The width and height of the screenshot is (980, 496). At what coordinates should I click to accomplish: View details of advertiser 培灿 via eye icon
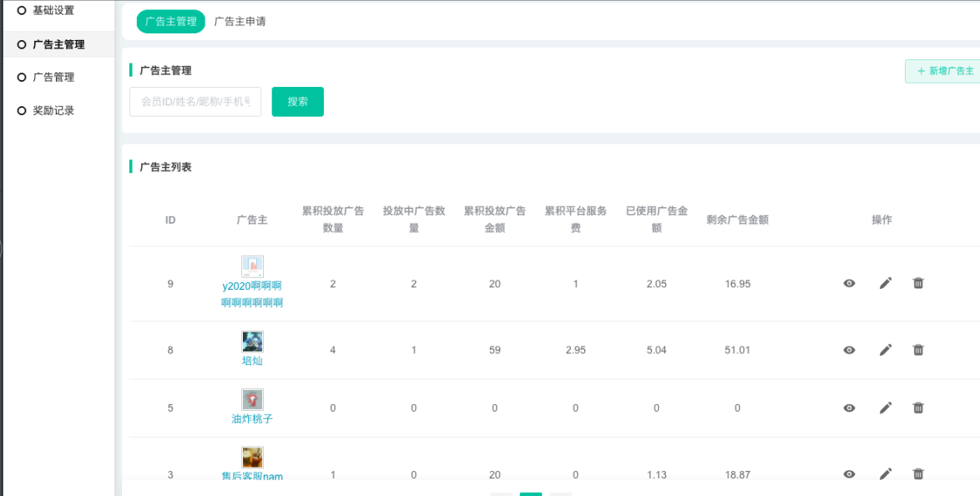tap(849, 350)
